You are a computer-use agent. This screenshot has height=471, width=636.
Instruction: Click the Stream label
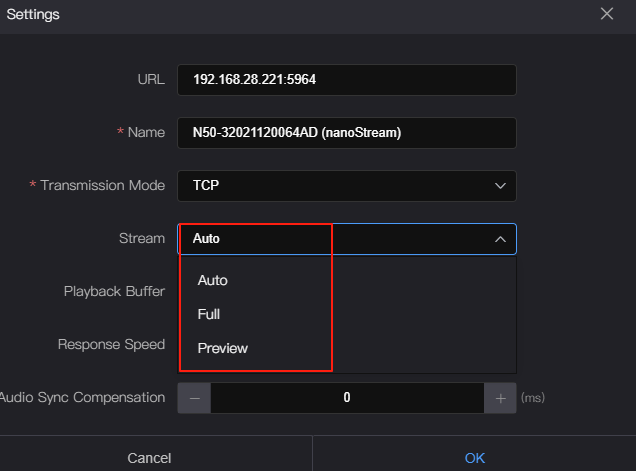(142, 238)
